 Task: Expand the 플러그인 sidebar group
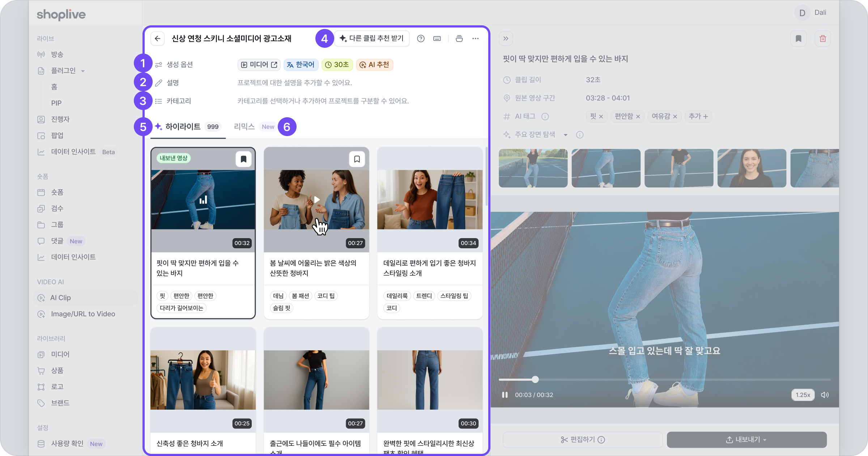click(x=83, y=71)
